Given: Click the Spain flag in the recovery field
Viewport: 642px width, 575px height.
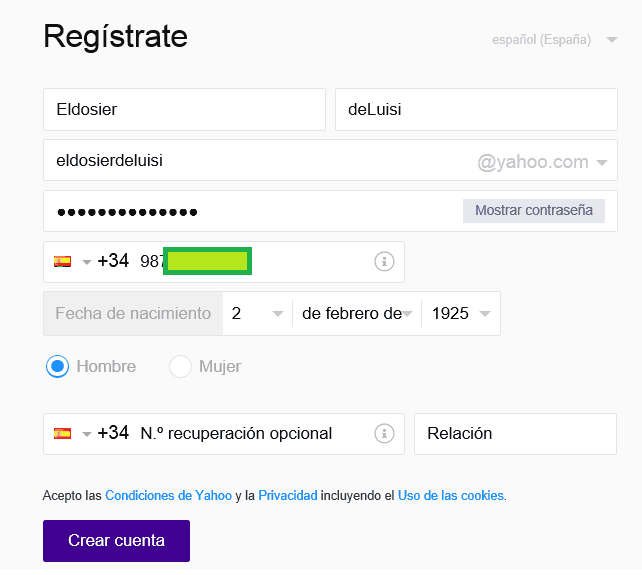Looking at the screenshot, I should click(62, 434).
